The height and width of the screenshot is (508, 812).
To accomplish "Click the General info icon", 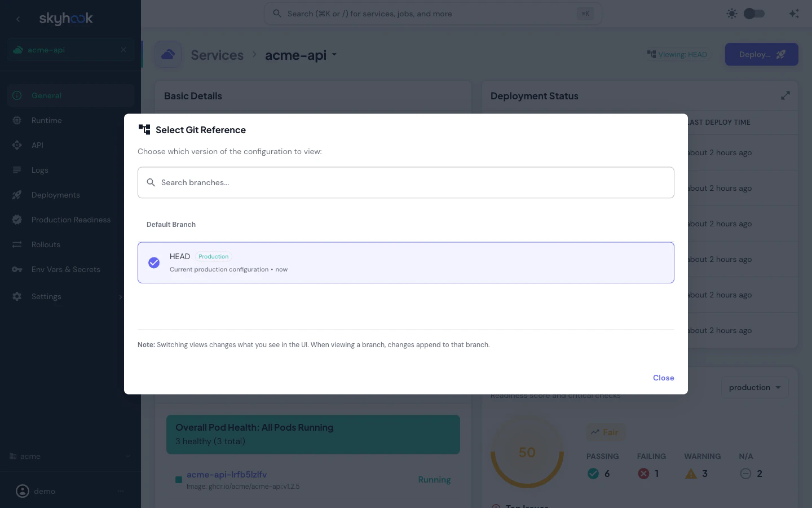I will pos(17,95).
